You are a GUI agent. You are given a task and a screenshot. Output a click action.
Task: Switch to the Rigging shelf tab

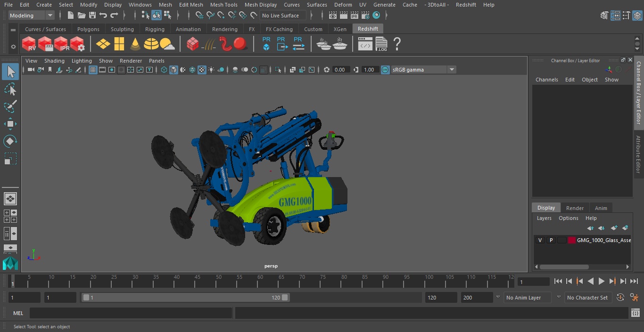click(155, 29)
